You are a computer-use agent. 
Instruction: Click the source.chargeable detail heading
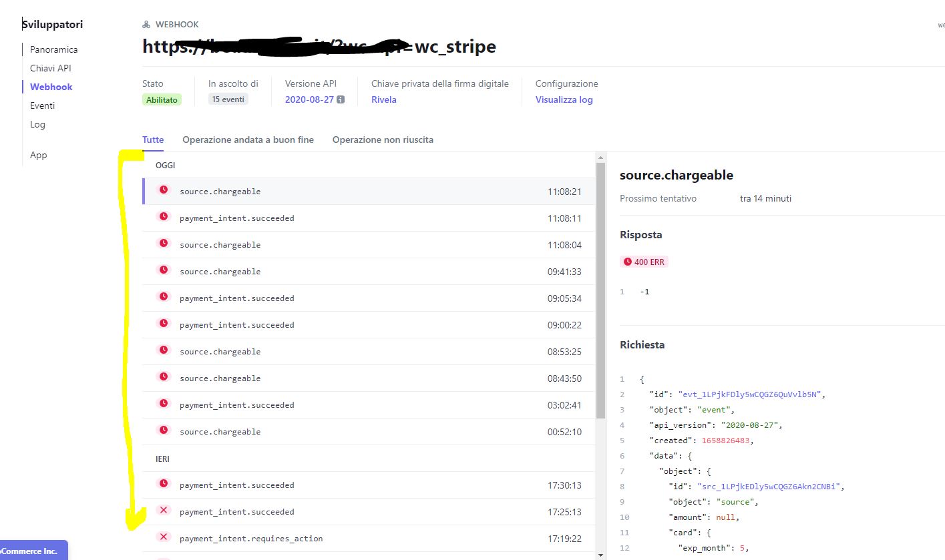pos(677,176)
